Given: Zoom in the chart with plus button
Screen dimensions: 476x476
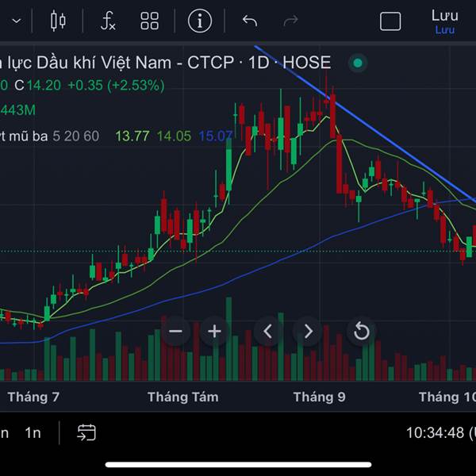Looking at the screenshot, I should (x=214, y=331).
